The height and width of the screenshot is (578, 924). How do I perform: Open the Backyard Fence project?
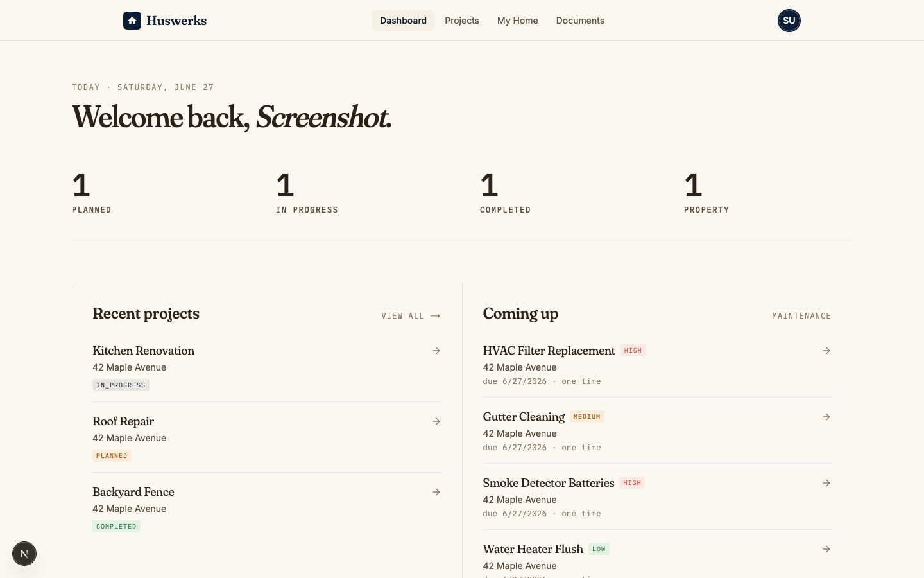[267, 508]
